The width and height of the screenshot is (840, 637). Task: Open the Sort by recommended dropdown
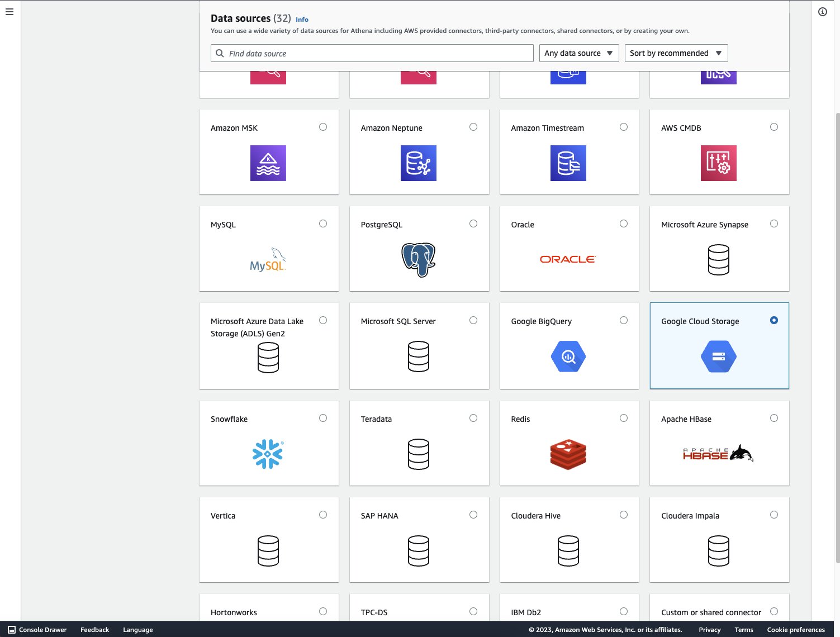point(676,53)
